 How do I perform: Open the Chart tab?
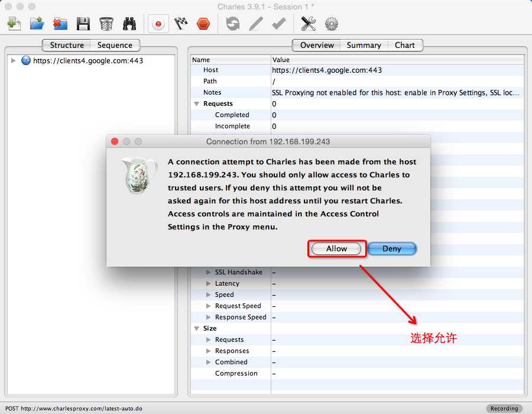click(x=405, y=45)
